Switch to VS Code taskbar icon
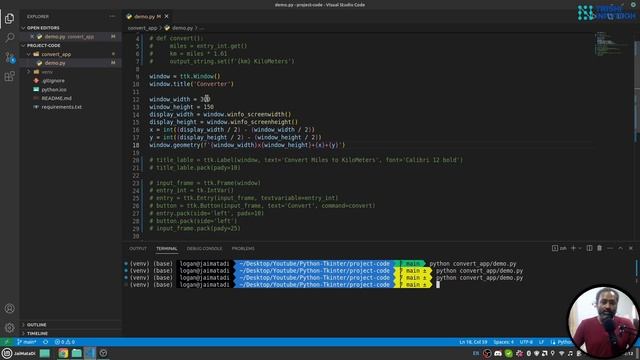640x360 pixels. (90, 353)
